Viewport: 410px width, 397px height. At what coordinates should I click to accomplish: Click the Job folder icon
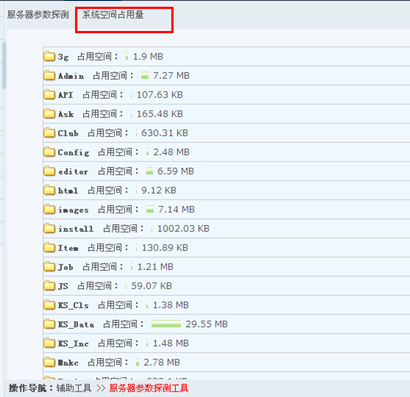tap(49, 267)
